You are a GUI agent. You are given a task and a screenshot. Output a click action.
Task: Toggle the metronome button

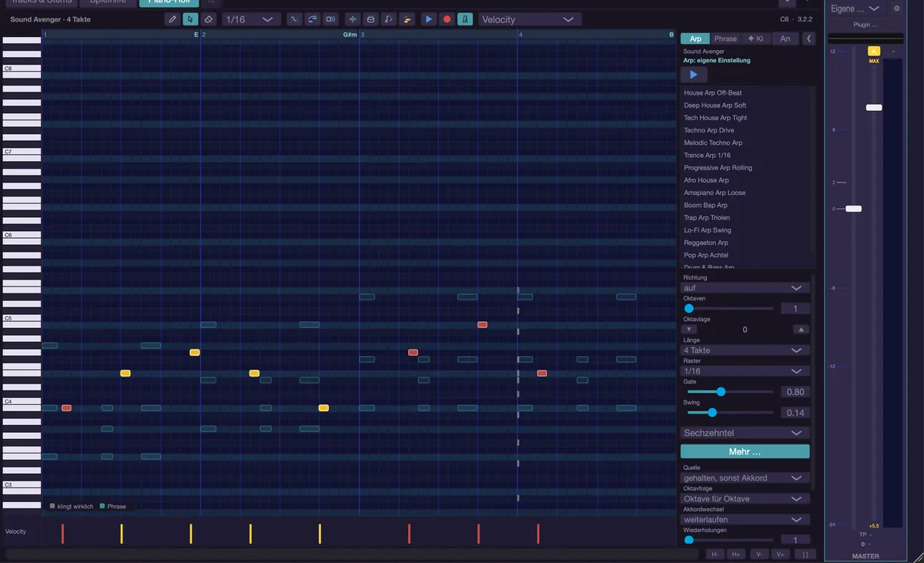(x=465, y=19)
